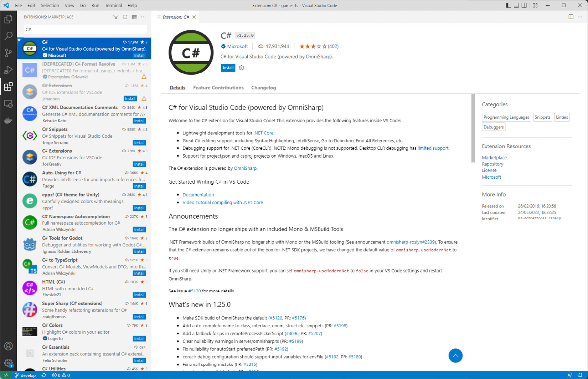The image size is (588, 379).
Task: Filter extensions with funnel icon
Action: 116,17
